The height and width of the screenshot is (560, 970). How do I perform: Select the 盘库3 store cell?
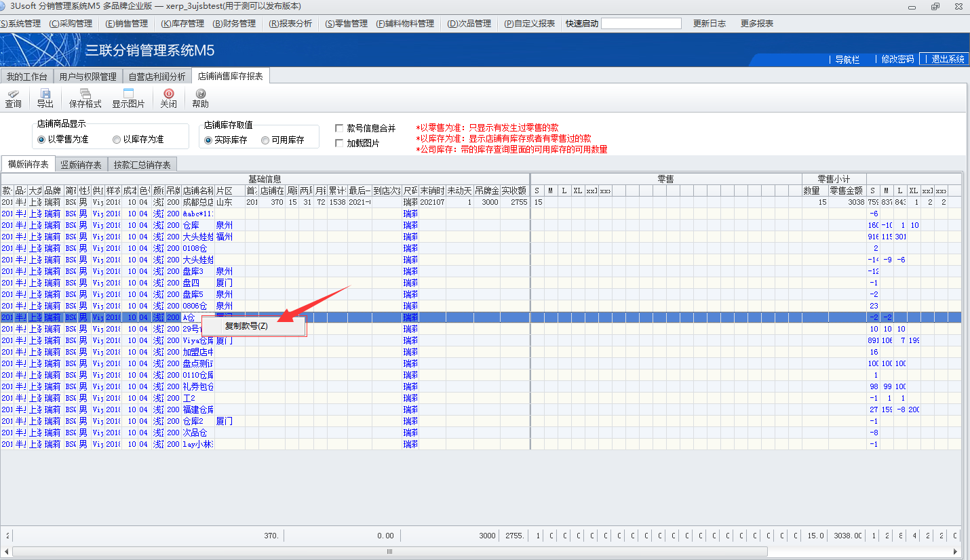pyautogui.click(x=198, y=271)
